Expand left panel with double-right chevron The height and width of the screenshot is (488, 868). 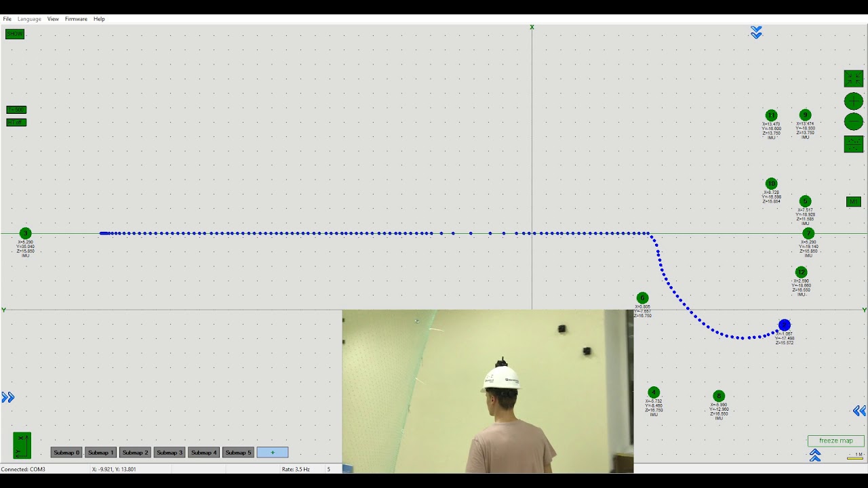(8, 398)
